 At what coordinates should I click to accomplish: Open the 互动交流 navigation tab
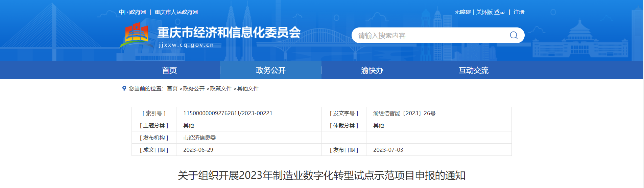473,70
